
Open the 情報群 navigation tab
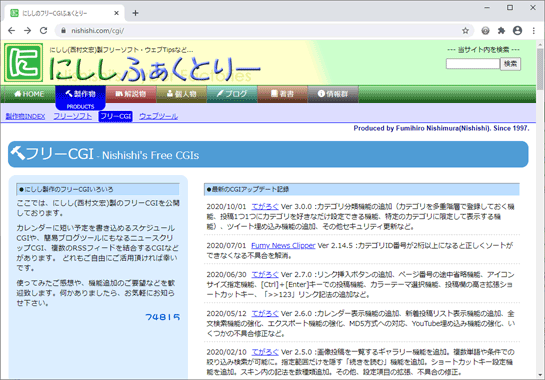coord(333,94)
